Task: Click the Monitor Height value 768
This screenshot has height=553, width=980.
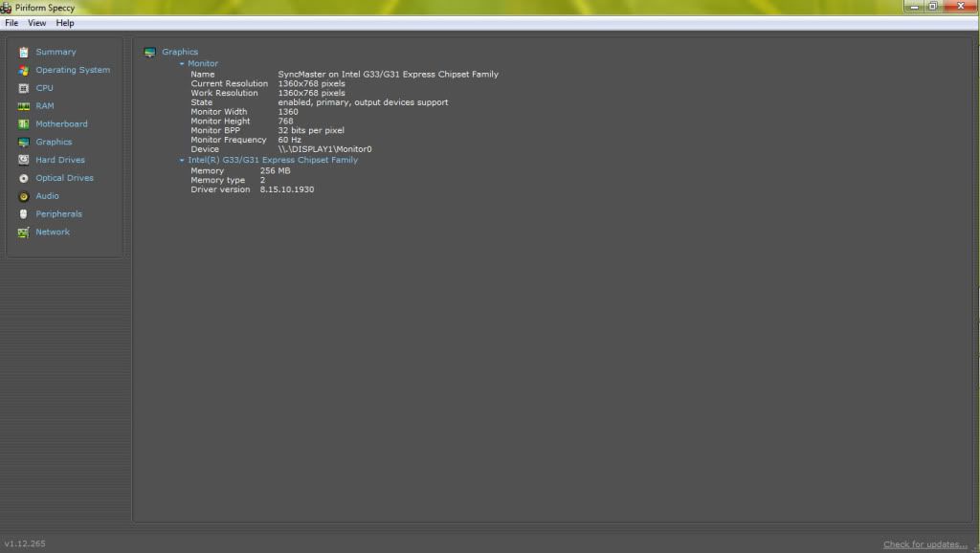Action: pos(285,122)
